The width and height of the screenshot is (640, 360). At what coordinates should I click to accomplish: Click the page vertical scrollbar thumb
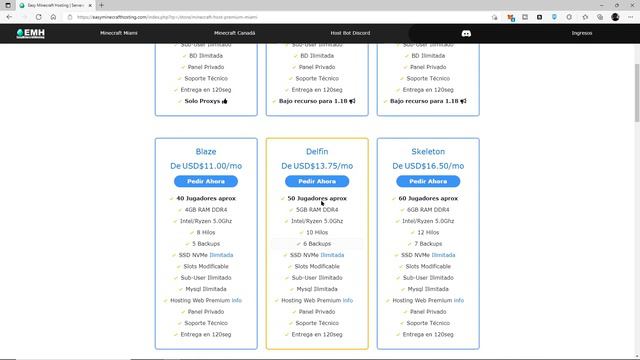(x=637, y=92)
